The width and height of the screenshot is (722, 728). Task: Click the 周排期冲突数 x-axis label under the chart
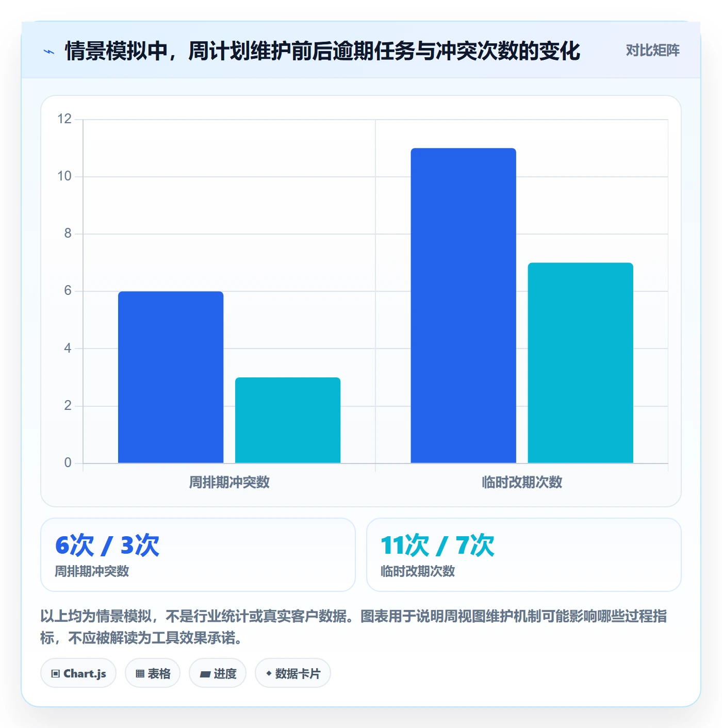pyautogui.click(x=229, y=483)
